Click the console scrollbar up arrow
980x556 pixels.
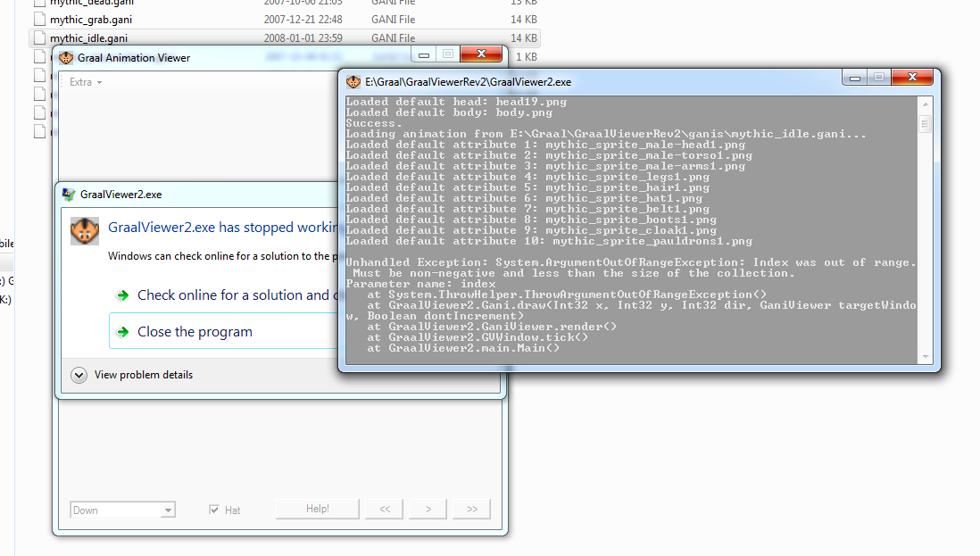(926, 103)
